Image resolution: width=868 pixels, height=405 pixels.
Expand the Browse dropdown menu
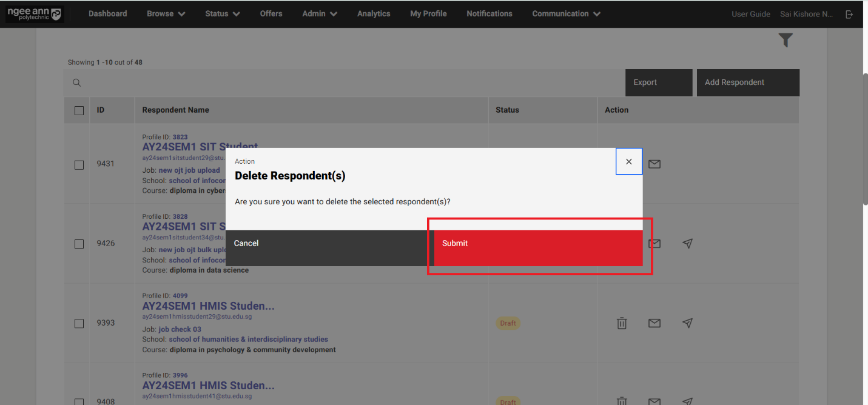166,14
